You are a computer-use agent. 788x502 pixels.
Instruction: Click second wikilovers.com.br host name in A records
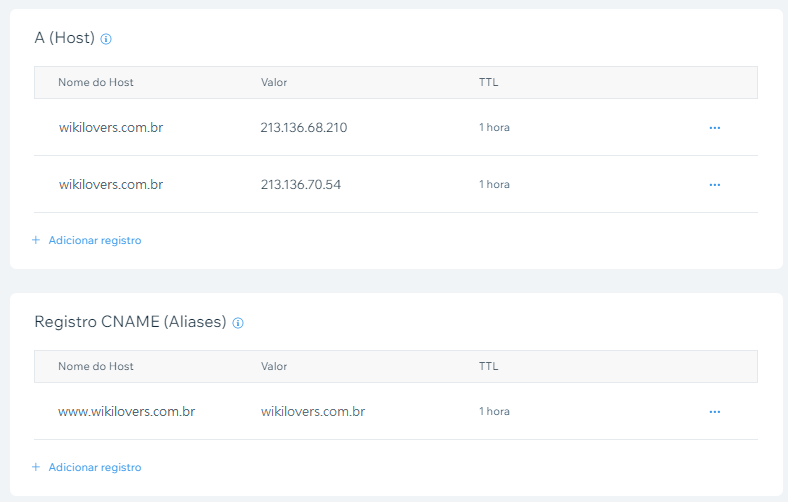[x=111, y=185]
